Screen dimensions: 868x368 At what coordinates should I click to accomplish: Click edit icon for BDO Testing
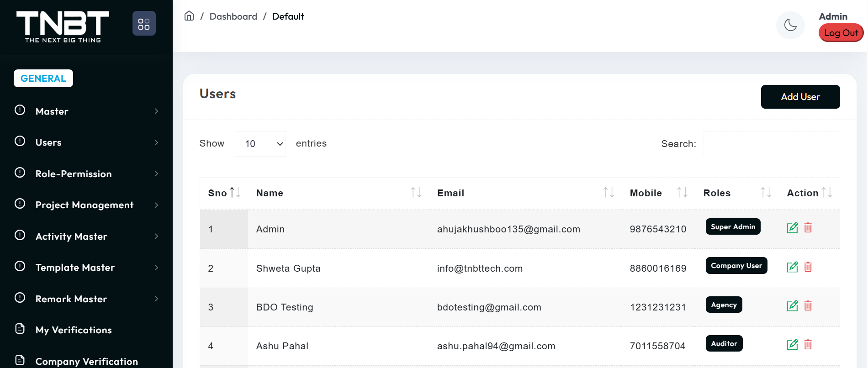pyautogui.click(x=792, y=306)
